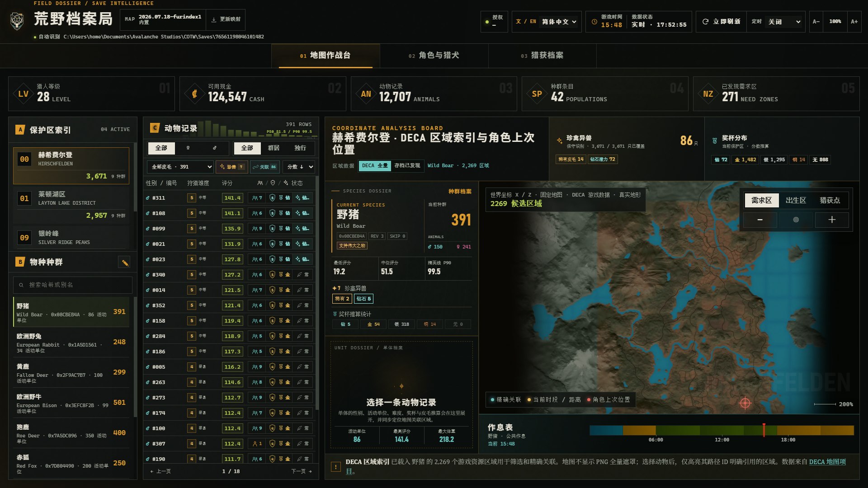Increase font size with A+ button

pos(854,22)
